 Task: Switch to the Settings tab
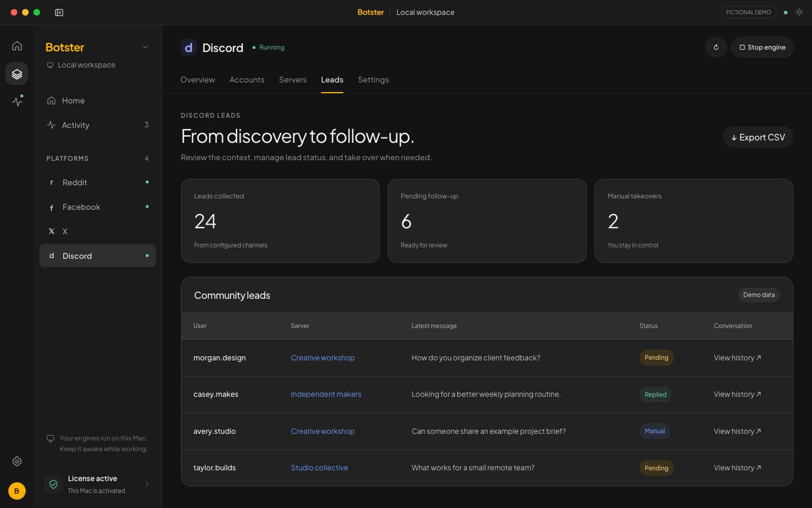click(373, 79)
